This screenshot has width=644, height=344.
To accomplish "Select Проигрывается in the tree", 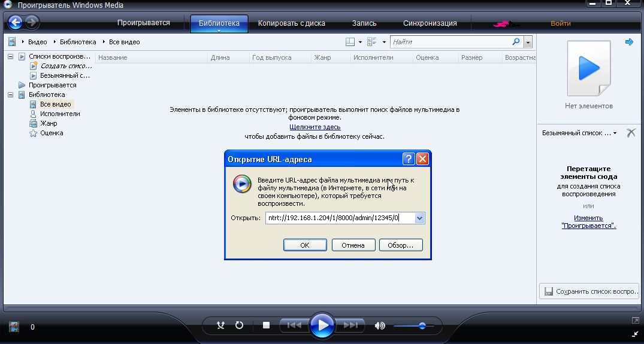I will [53, 86].
